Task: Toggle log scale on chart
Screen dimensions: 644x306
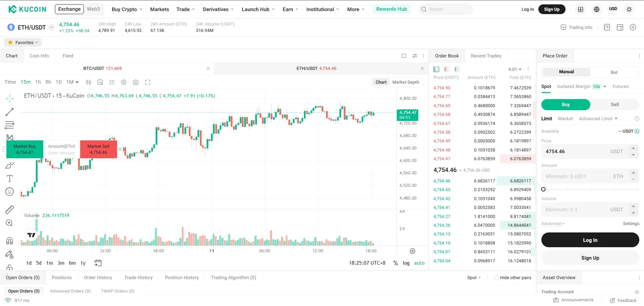Action: [406, 263]
